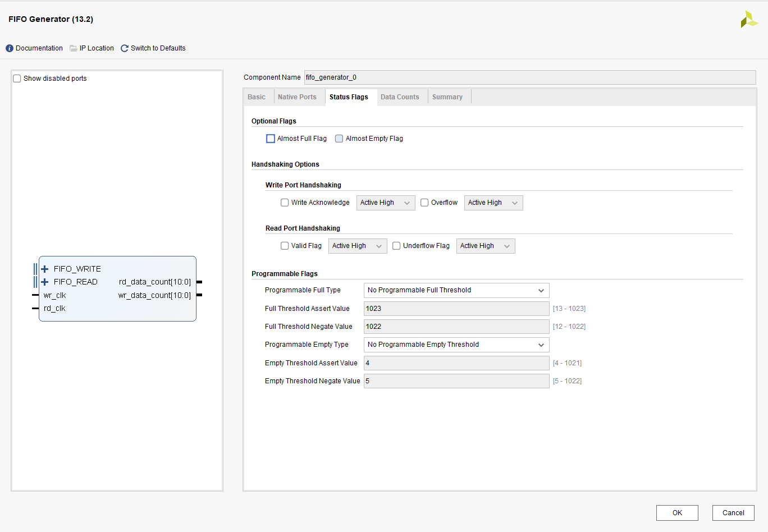Click the Switch to Defaults refresh icon
Image resolution: width=768 pixels, height=532 pixels.
click(x=125, y=48)
